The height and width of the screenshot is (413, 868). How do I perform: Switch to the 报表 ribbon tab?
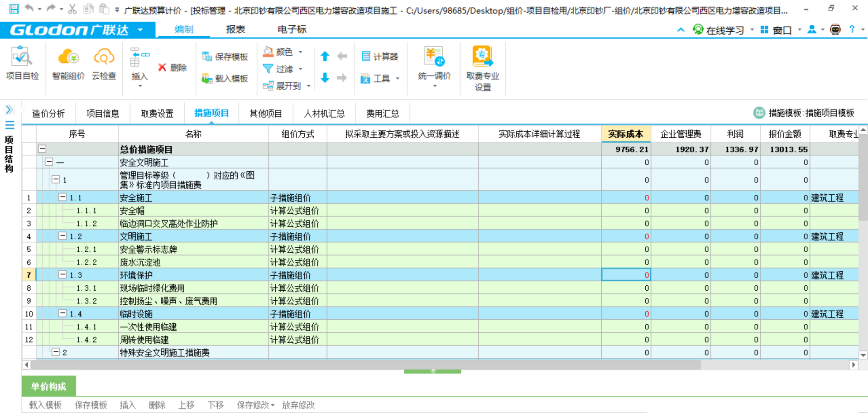235,29
